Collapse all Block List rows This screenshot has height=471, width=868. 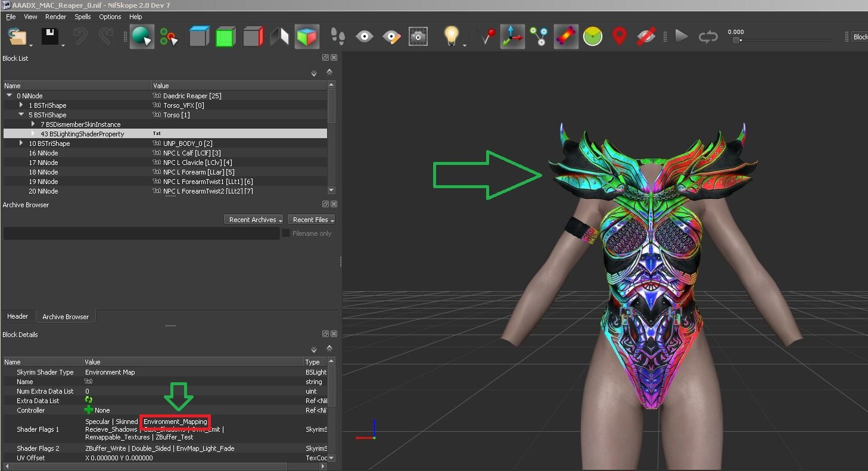[329, 73]
